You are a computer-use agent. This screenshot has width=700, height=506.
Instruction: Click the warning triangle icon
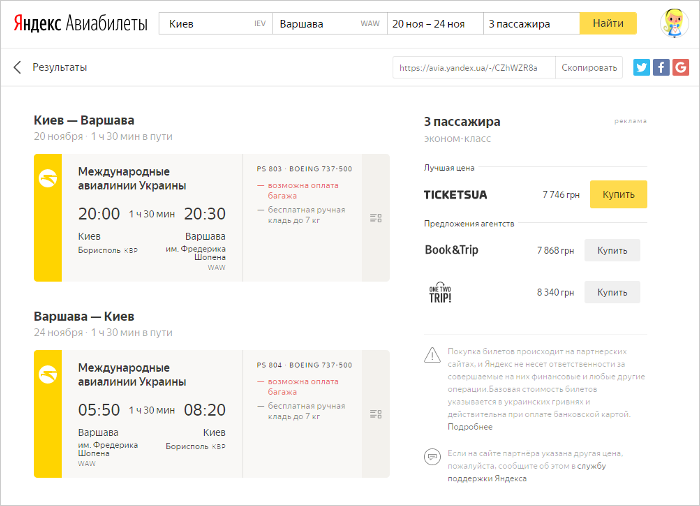pos(432,355)
